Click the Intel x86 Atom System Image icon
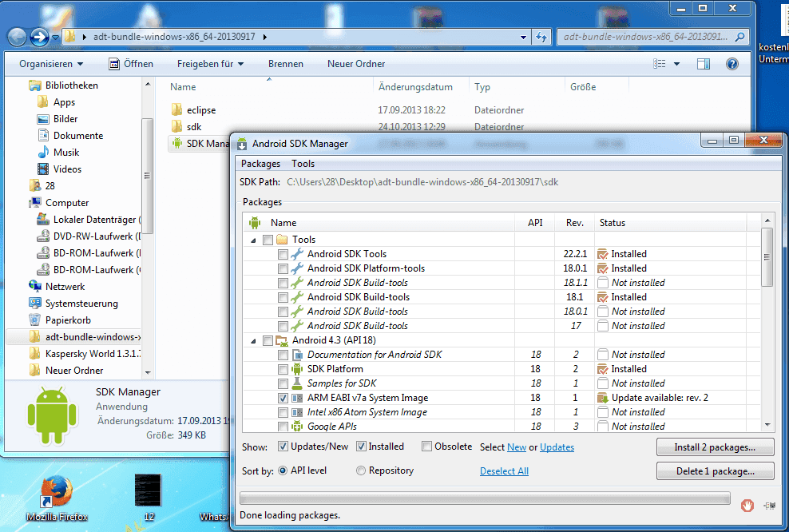This screenshot has width=789, height=532. (297, 412)
